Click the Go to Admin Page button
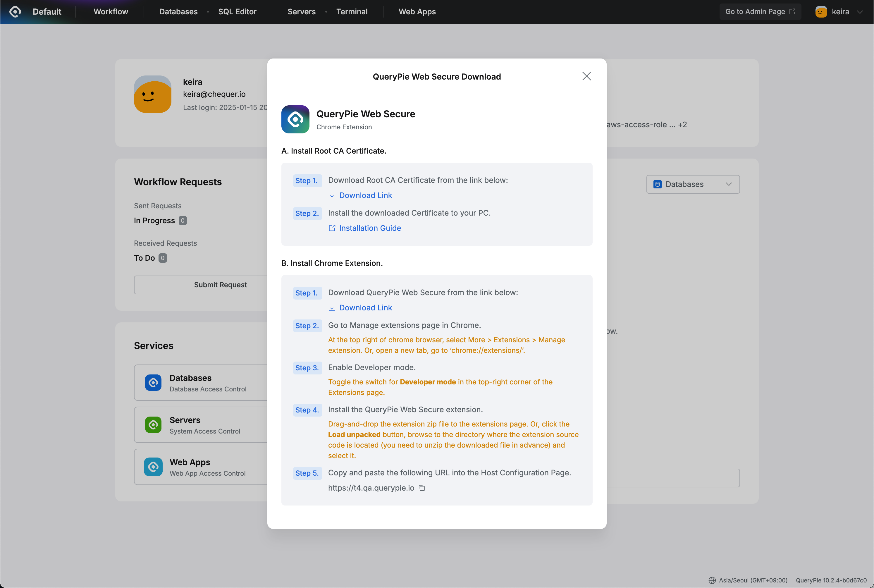 coord(760,11)
